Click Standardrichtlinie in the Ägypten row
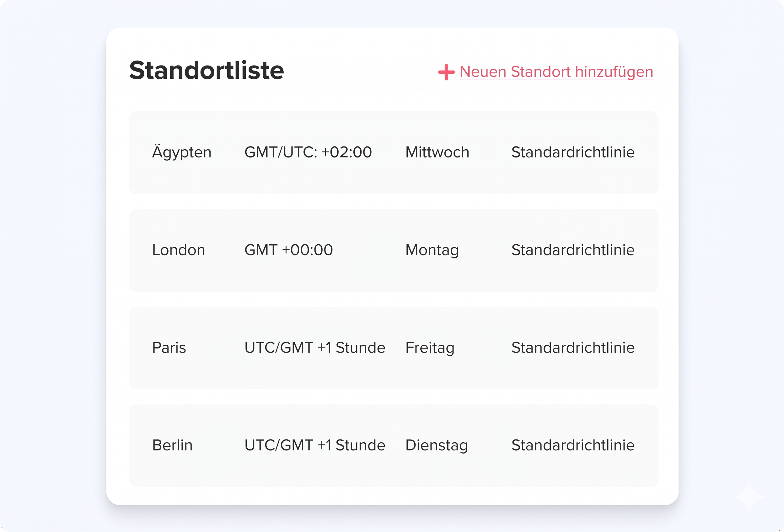Image resolution: width=784 pixels, height=532 pixels. [573, 152]
